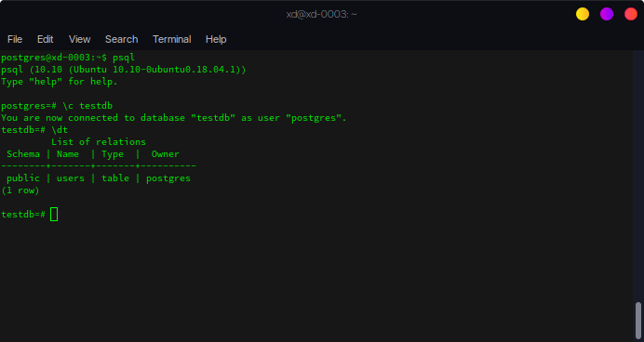Click the 'Type "help" for help.' line
This screenshot has height=342, width=644.
point(60,82)
